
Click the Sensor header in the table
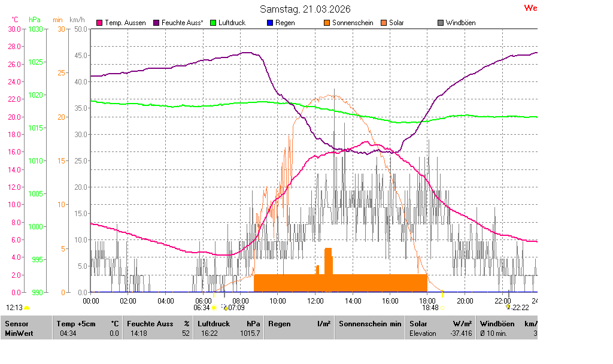pyautogui.click(x=17, y=324)
